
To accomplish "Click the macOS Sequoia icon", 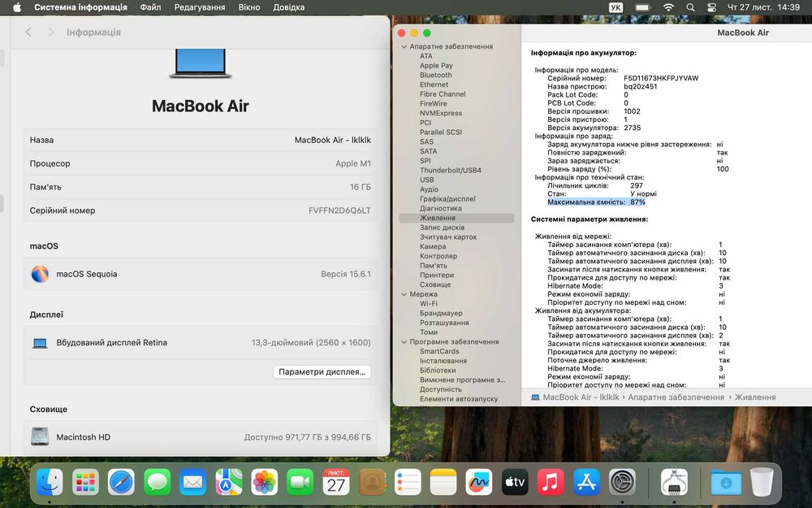I will pos(40,274).
